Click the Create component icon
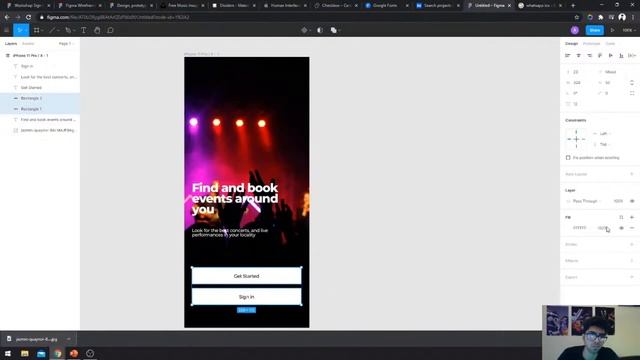 (304, 30)
